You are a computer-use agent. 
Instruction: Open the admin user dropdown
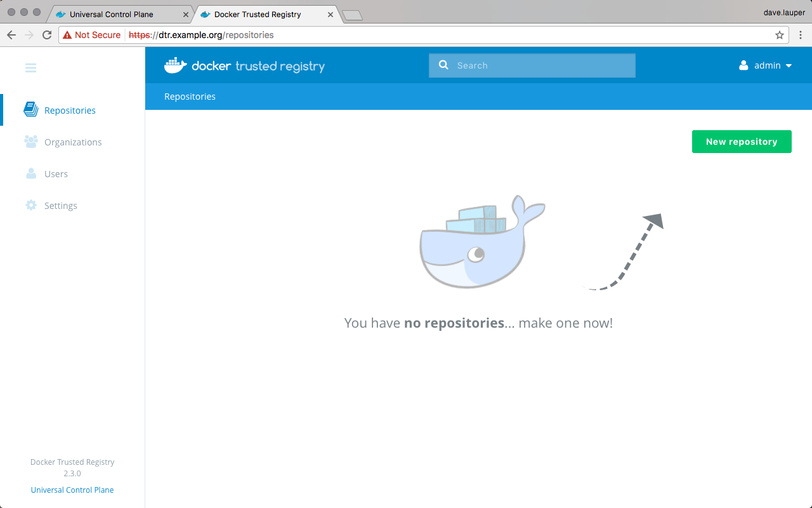766,65
